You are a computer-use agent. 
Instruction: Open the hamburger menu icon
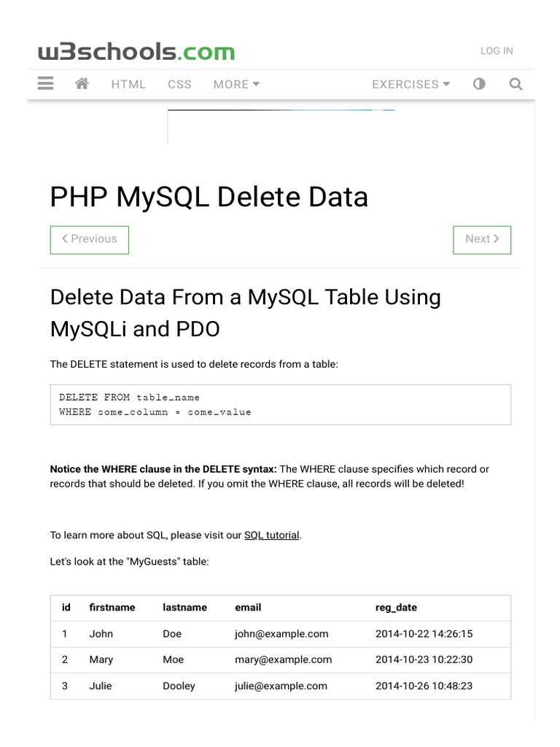click(45, 84)
